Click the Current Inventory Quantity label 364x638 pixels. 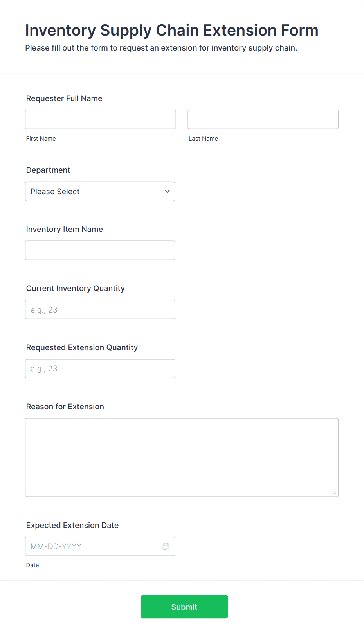tap(76, 288)
